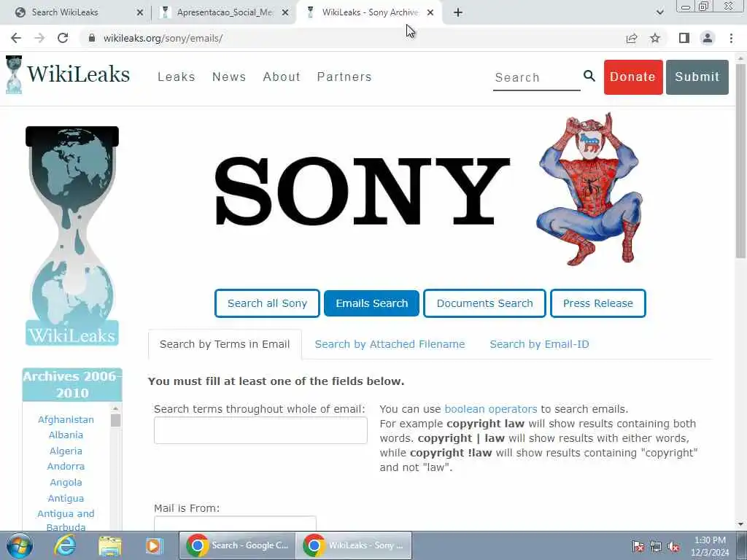Focus the search terms throughout email field
Screen dimensions: 747x560
point(260,430)
